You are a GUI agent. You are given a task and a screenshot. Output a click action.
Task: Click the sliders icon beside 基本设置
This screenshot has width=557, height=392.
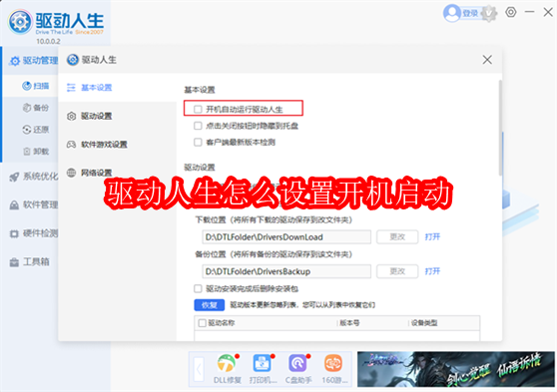[x=72, y=88]
